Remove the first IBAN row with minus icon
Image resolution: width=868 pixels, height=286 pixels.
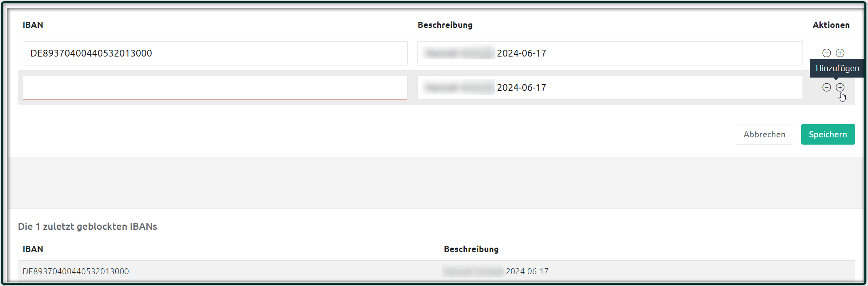[827, 53]
